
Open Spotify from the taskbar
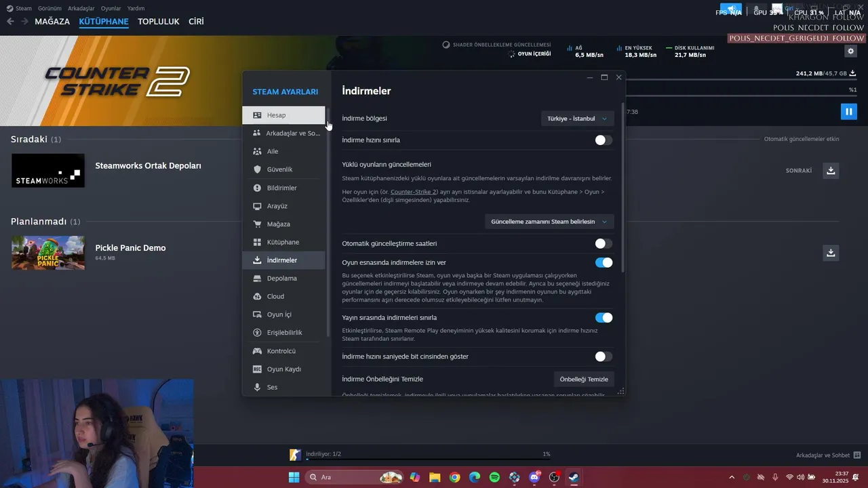(x=494, y=477)
